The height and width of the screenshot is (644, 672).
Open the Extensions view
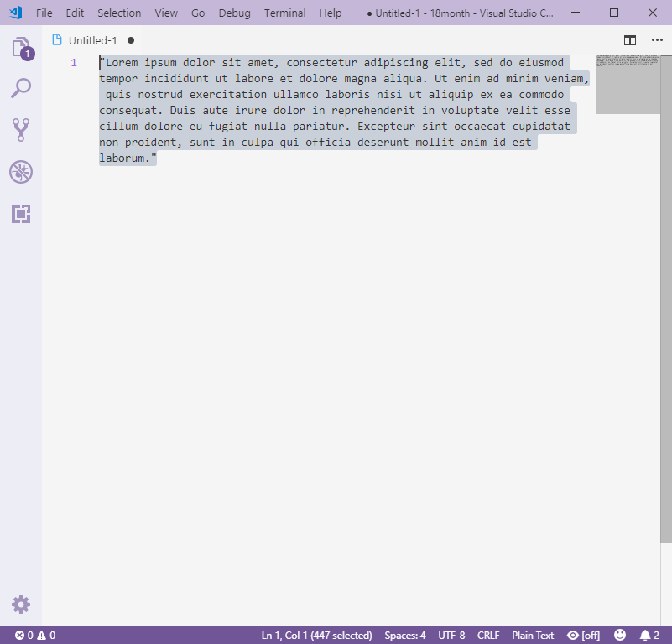coord(21,214)
